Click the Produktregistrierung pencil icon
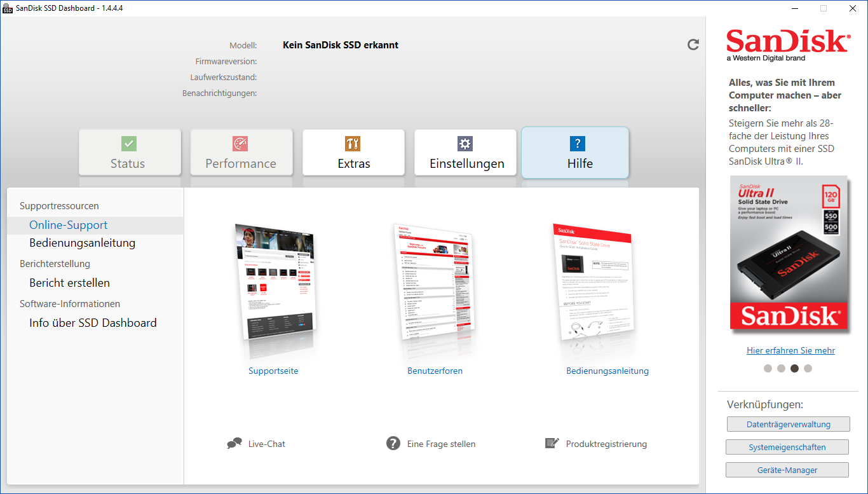Viewport: 868px width, 494px height. click(x=552, y=443)
